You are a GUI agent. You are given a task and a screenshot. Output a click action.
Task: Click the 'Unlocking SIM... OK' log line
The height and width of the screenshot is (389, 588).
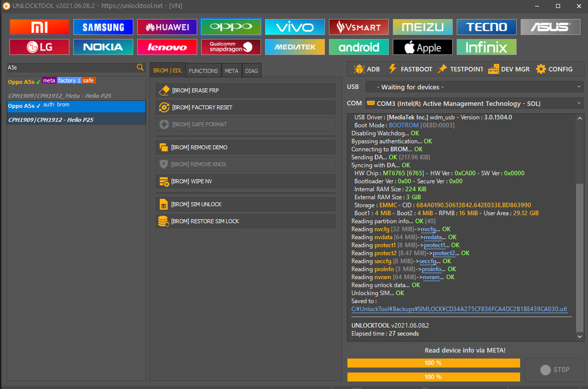pos(378,293)
